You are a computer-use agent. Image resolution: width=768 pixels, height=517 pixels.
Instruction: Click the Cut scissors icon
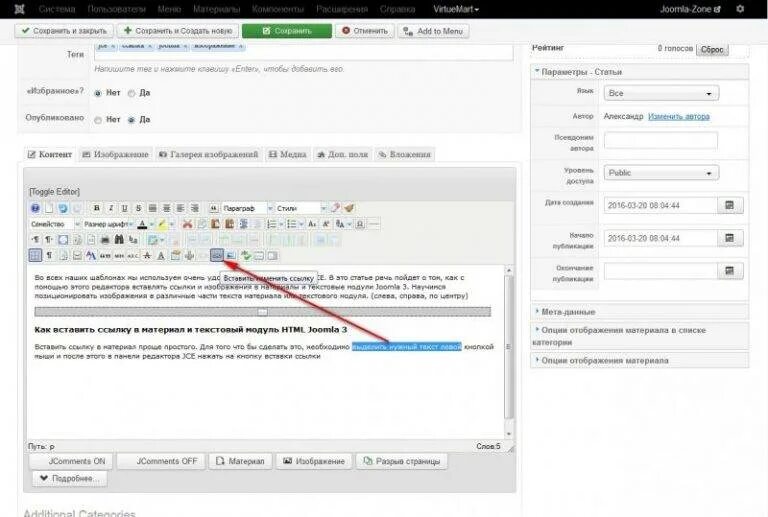pos(187,224)
